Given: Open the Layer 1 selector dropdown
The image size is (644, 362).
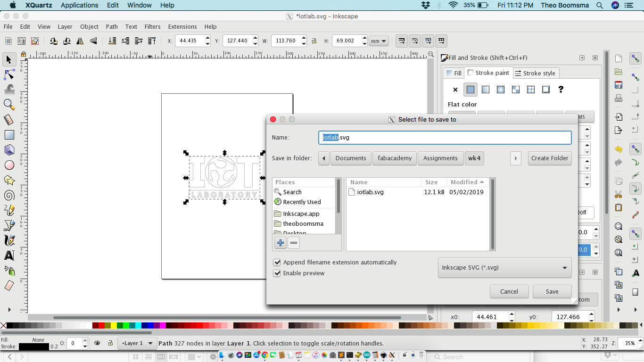Looking at the screenshot, I should coord(137,343).
